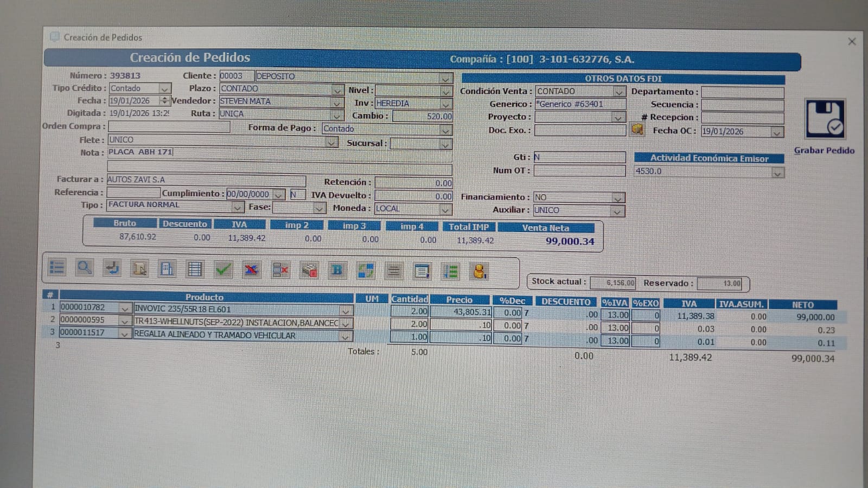Viewport: 868px width, 488px height.
Task: Click the blue return arrow toolbar icon
Action: (112, 268)
